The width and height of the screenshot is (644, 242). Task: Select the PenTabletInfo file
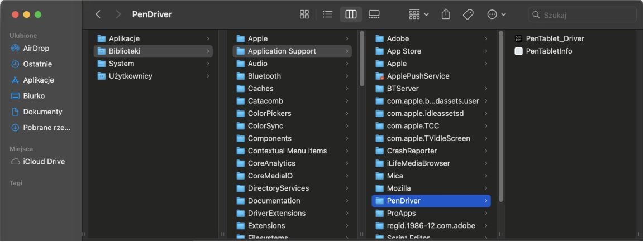548,51
